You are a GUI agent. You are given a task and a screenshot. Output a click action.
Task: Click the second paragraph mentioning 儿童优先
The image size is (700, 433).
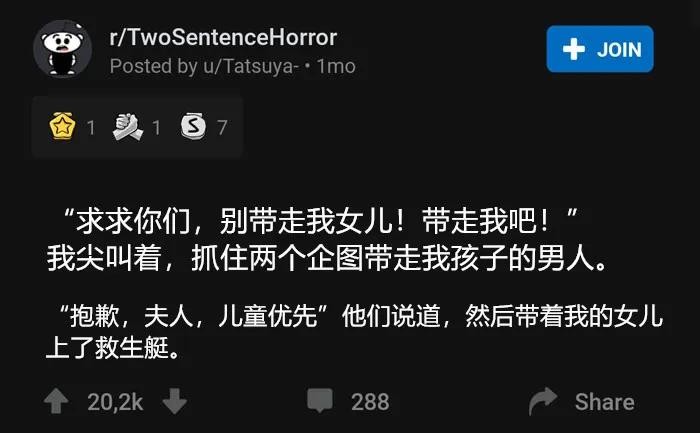click(354, 332)
